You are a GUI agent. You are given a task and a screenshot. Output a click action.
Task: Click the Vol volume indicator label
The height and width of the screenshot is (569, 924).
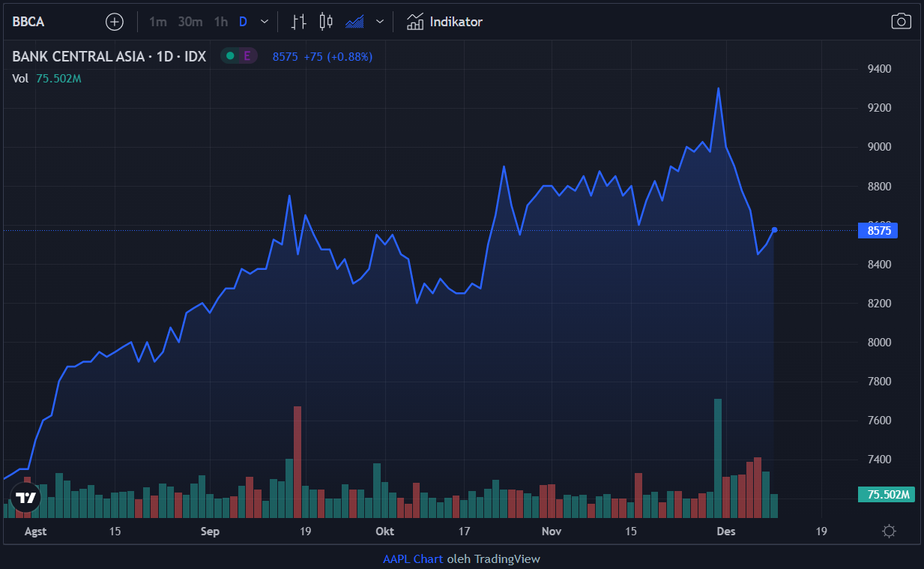coord(20,78)
